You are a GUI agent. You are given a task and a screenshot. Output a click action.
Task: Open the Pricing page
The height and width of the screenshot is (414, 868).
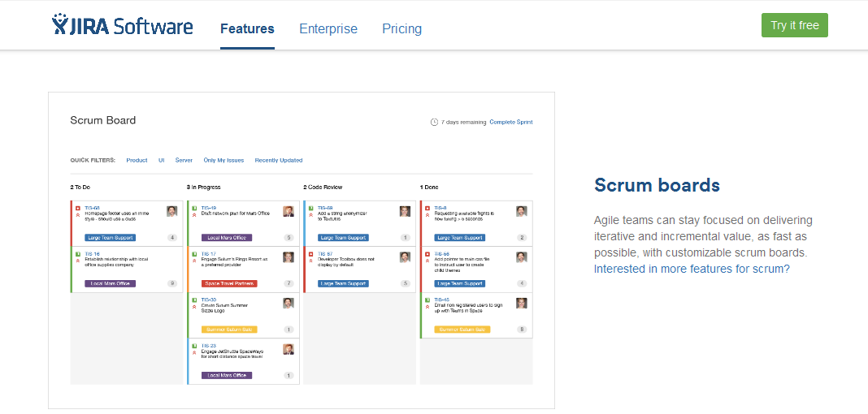point(401,28)
